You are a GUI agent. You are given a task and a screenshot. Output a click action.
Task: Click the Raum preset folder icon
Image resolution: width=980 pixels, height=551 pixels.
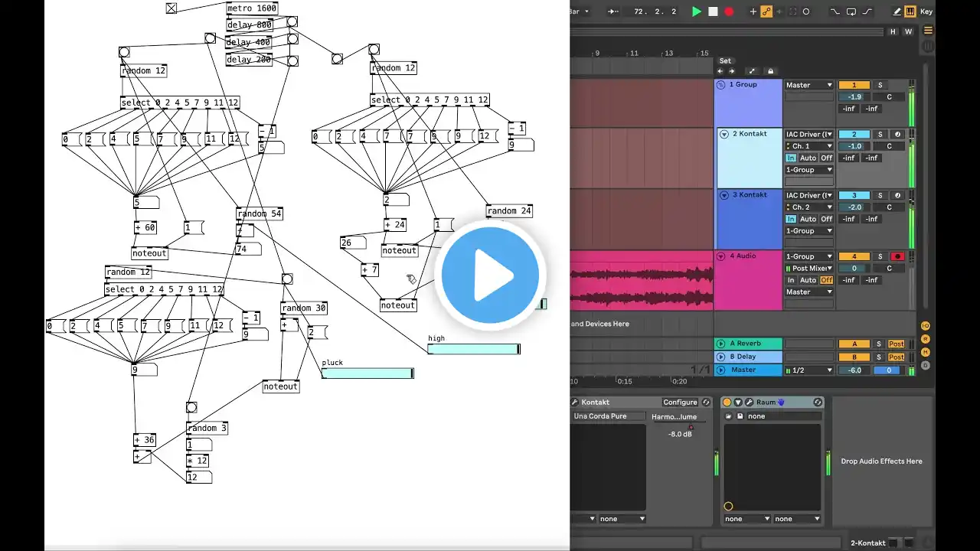tap(729, 416)
